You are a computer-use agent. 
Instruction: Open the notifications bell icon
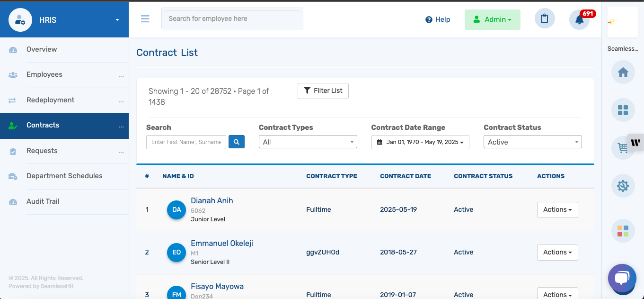tap(579, 19)
